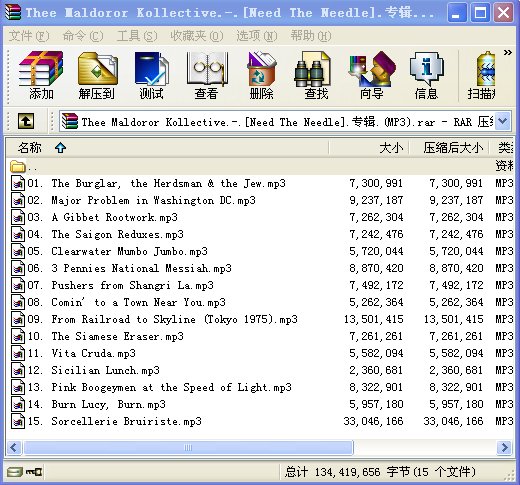Click MP3 file icon of 12. Sicilian Lunch
The width and height of the screenshot is (520, 485).
[18, 370]
